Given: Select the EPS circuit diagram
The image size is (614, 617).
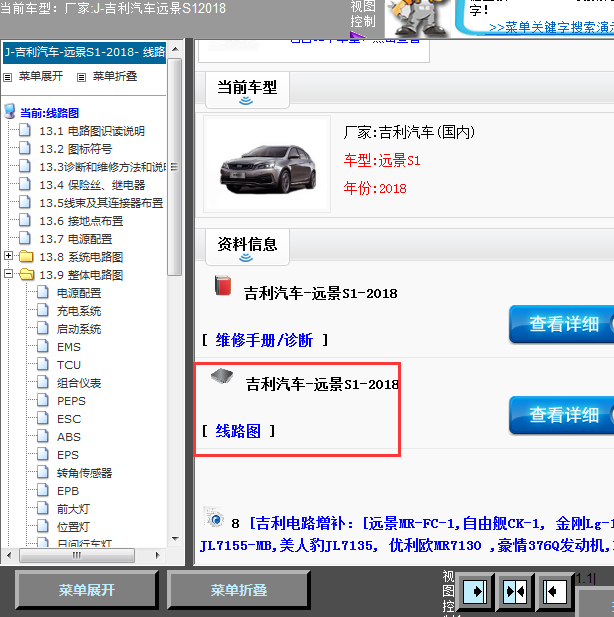Looking at the screenshot, I should [68, 455].
